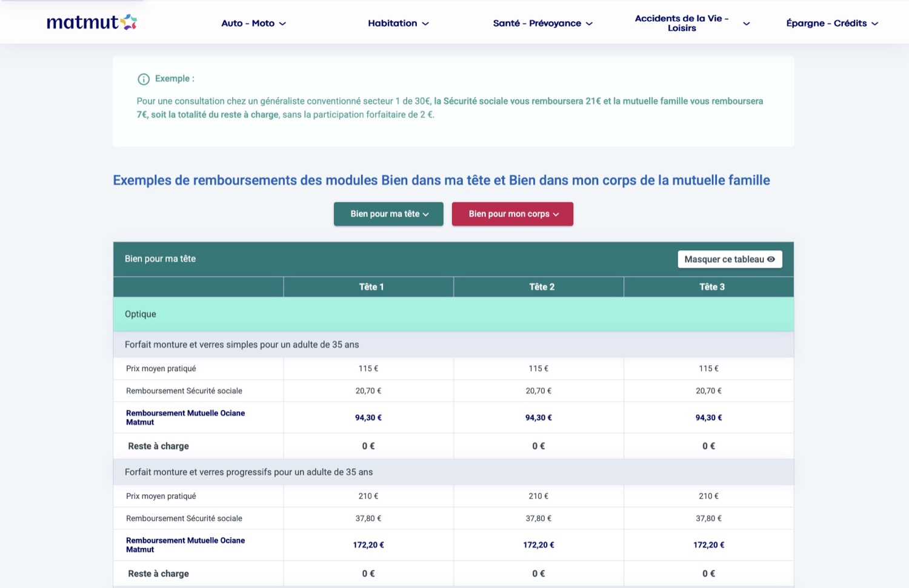Open the Habitation dropdown
The image size is (909, 588).
398,23
